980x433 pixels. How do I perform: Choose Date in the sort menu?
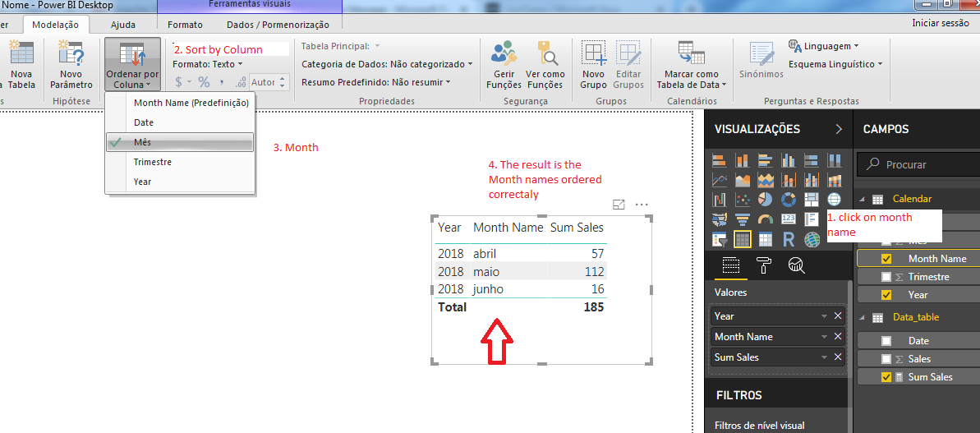(180, 122)
